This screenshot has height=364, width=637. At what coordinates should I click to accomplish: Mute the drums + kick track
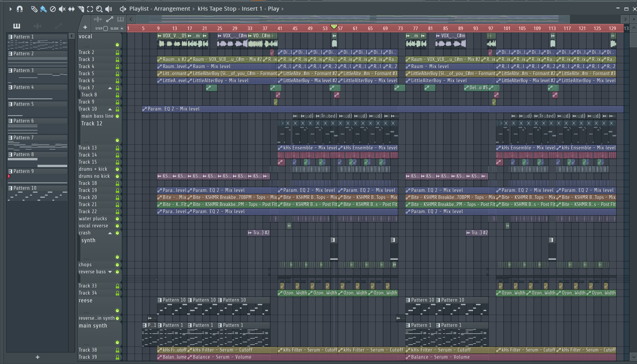click(117, 169)
